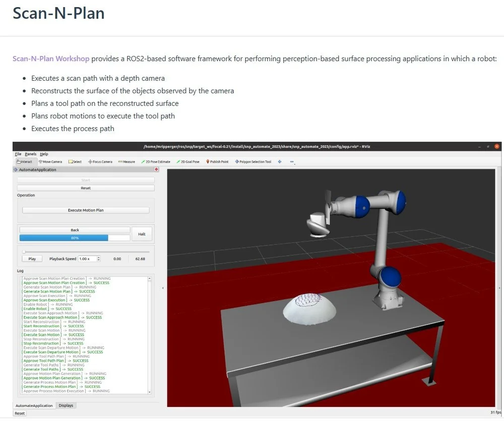Click log line Approve Motion Plan Generation SUCCESS

(64, 378)
